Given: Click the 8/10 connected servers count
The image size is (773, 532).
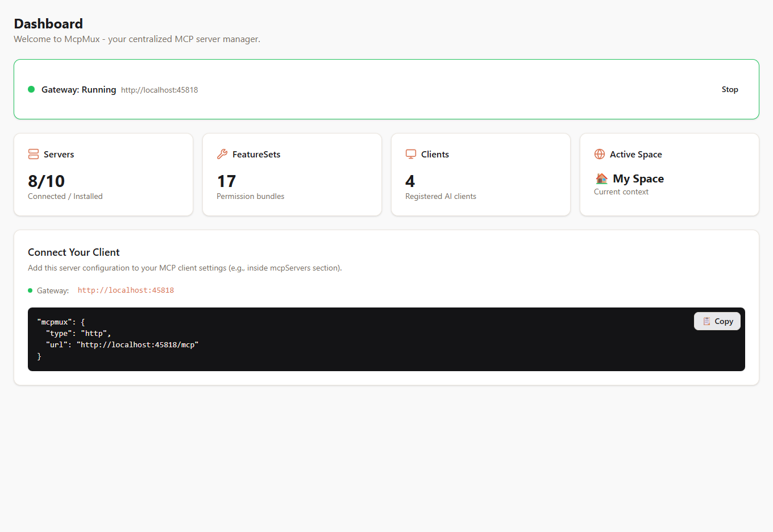Looking at the screenshot, I should coord(47,181).
